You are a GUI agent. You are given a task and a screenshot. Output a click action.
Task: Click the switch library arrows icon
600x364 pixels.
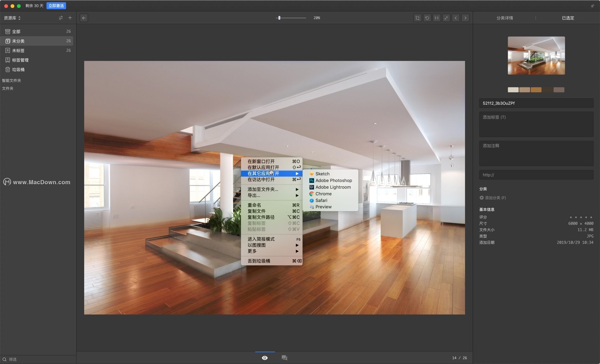[x=61, y=18]
